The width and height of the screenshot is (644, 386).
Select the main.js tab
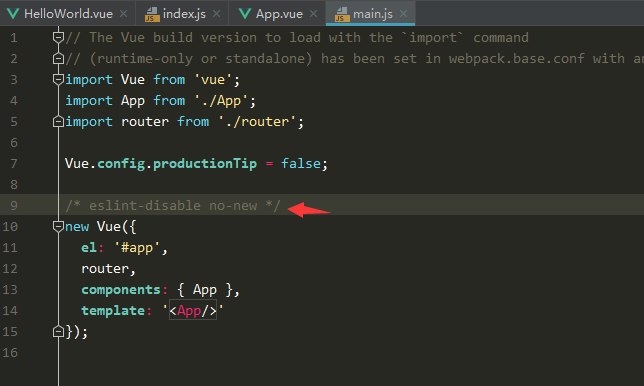[x=370, y=14]
